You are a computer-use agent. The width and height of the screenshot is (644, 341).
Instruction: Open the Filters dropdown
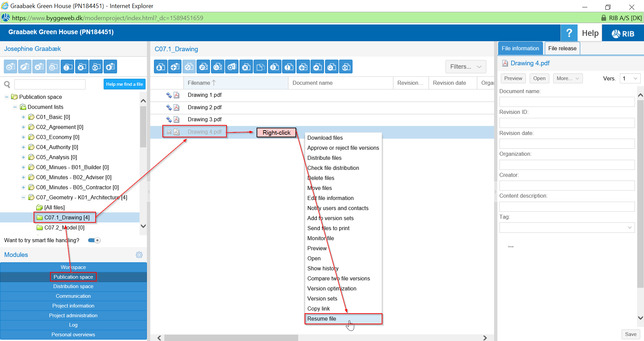[466, 67]
